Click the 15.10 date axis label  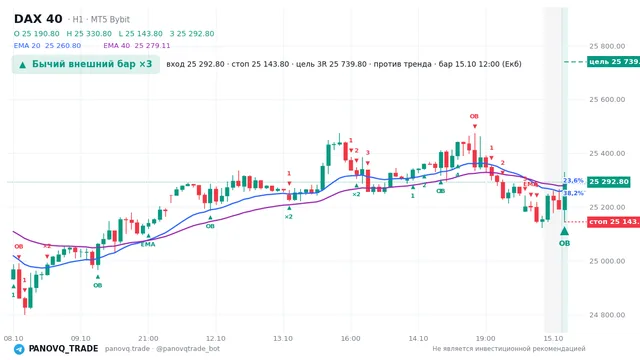[553, 338]
